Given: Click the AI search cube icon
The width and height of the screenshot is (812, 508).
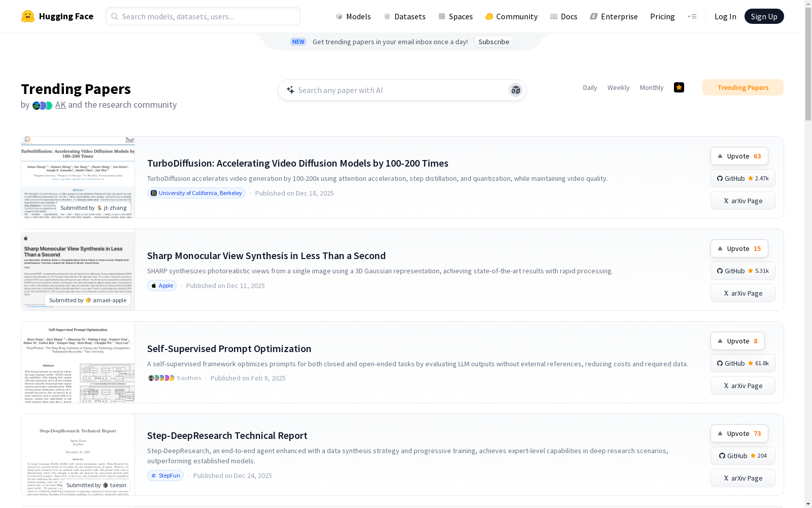Looking at the screenshot, I should click(x=516, y=90).
